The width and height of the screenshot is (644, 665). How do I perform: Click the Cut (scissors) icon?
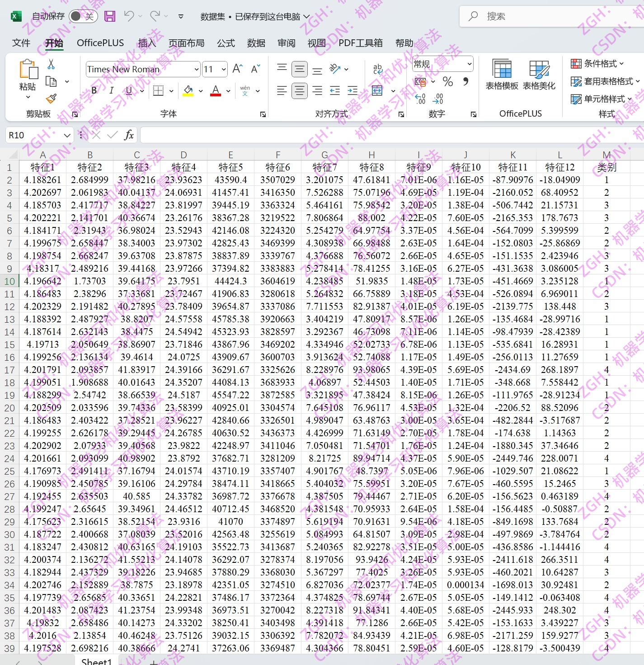click(x=51, y=63)
